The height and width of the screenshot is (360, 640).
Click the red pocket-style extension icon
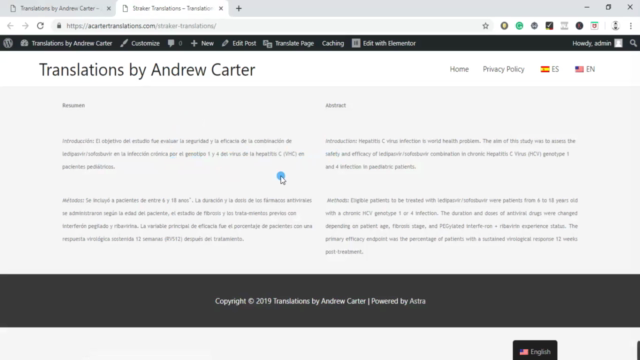pyautogui.click(x=594, y=26)
